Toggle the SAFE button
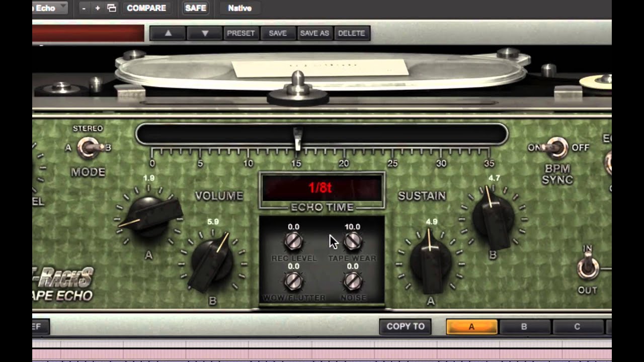Screen dimensions: 644x362 (x=195, y=8)
